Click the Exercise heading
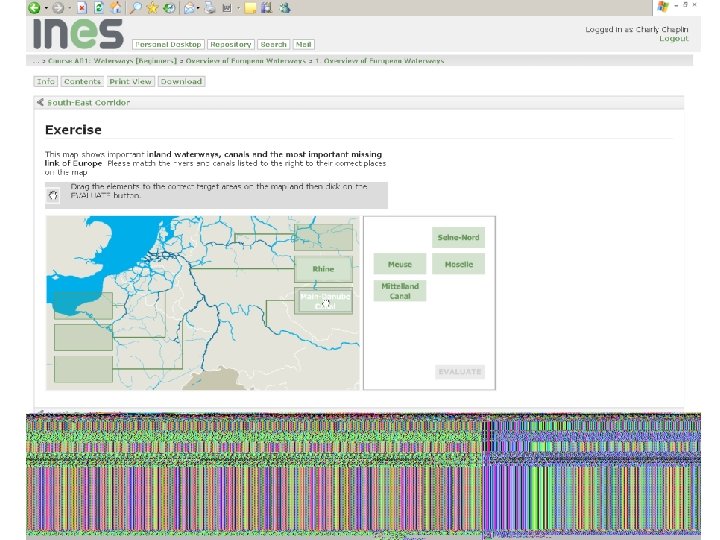Viewport: 720px width, 540px height. 73,130
